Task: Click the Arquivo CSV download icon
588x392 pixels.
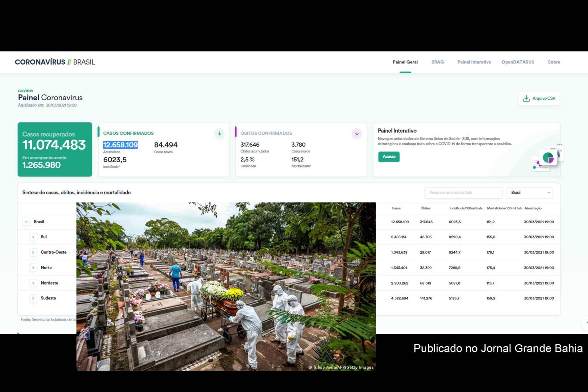Action: point(527,98)
